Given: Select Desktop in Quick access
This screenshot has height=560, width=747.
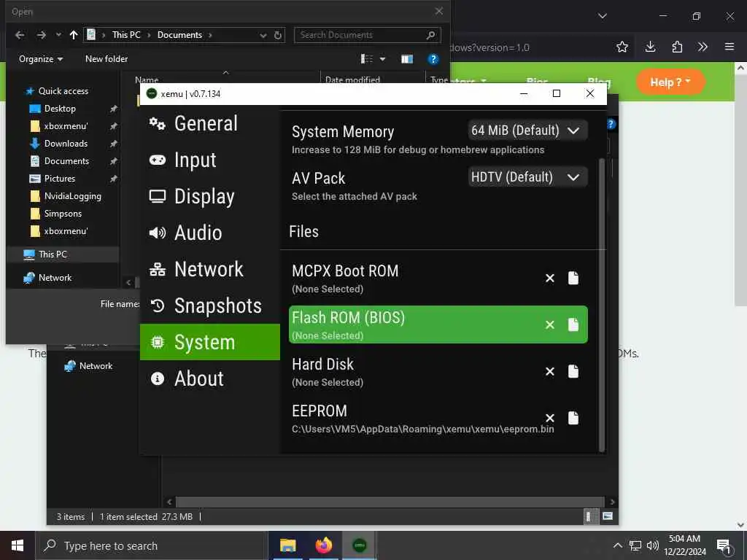Looking at the screenshot, I should pyautogui.click(x=60, y=109).
